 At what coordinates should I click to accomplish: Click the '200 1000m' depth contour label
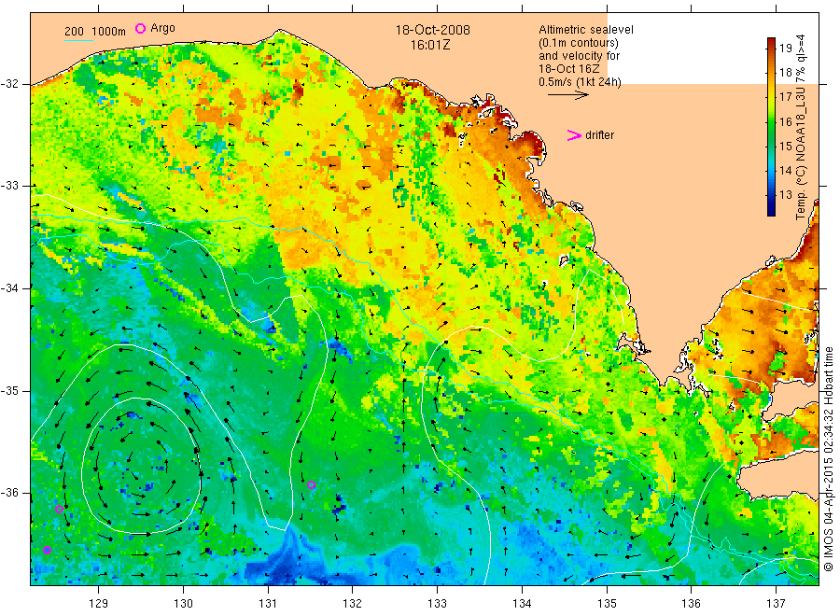click(95, 32)
